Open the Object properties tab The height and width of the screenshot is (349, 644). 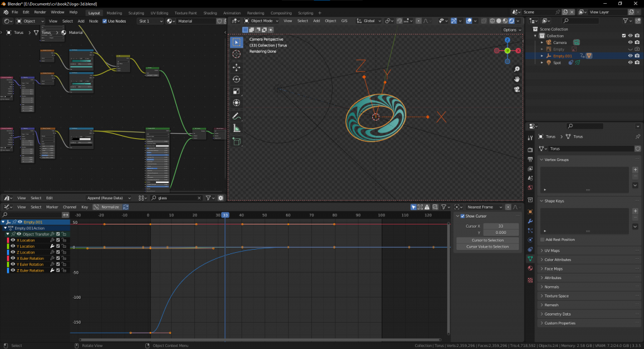(530, 212)
